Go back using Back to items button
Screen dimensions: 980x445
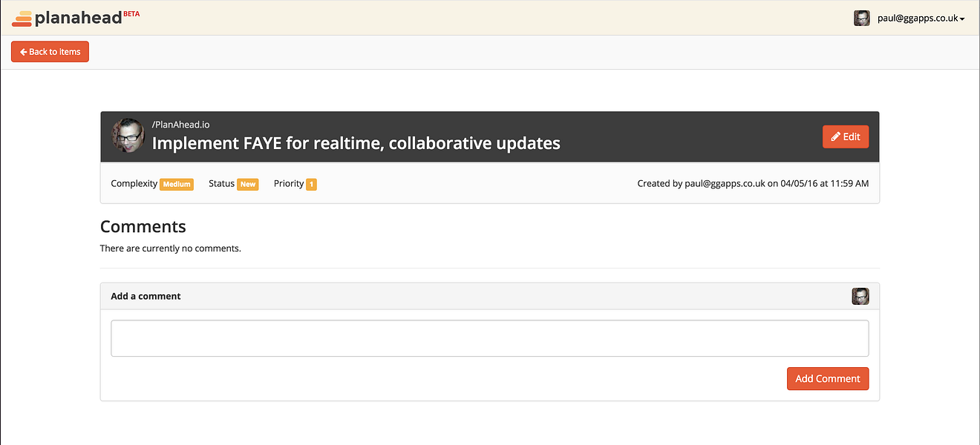pyautogui.click(x=50, y=52)
